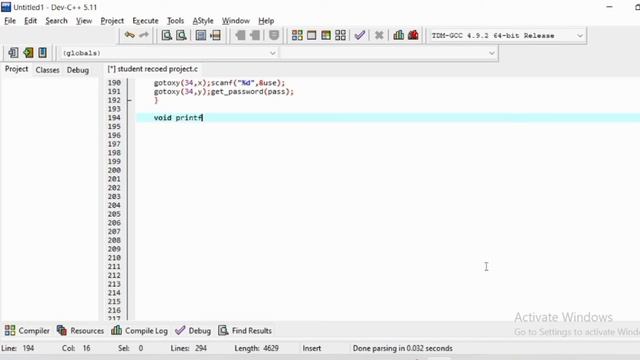Click the Delete Profiling Information icon
Image resolution: width=640 pixels, height=360 pixels.
coord(413,36)
